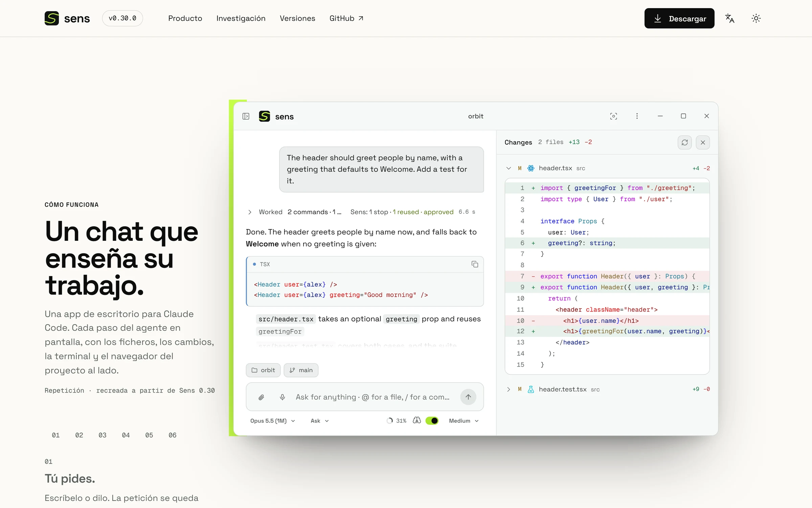Open the Producto menu item

[x=185, y=18]
